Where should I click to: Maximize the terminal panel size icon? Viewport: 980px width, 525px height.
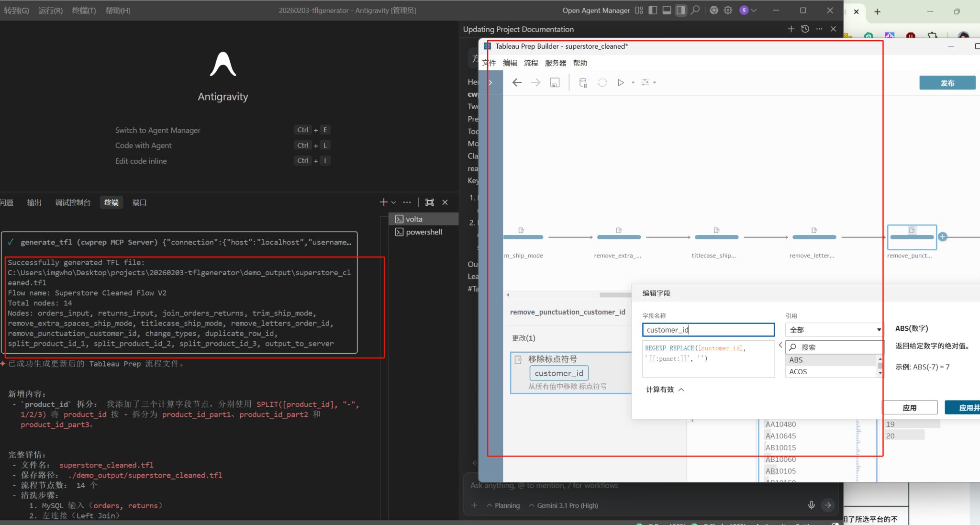tap(430, 202)
